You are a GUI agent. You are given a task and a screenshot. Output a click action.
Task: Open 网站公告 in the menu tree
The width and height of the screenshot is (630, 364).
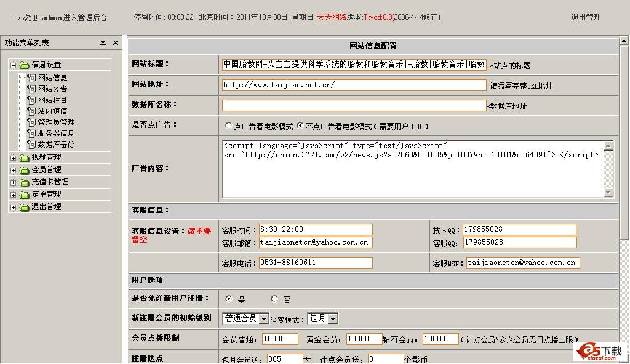click(x=52, y=89)
